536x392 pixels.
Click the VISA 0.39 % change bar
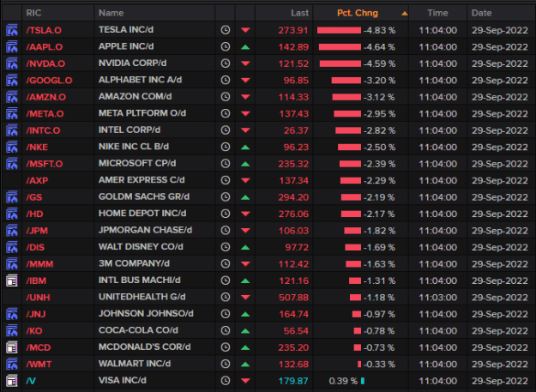point(363,381)
